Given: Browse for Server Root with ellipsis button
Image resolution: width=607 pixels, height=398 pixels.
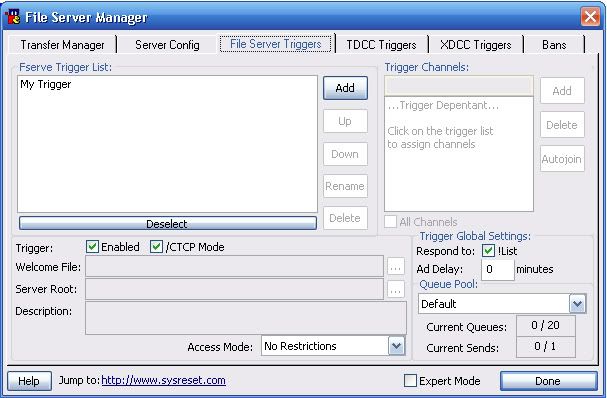Looking at the screenshot, I should (x=395, y=290).
